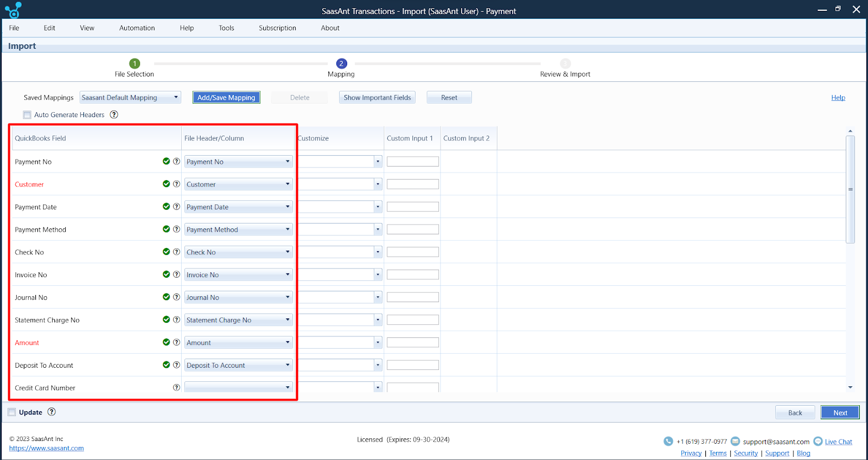Click the vertical scrollbar thumb of mapping grid
Screen dimensions: 868x460
851,189
